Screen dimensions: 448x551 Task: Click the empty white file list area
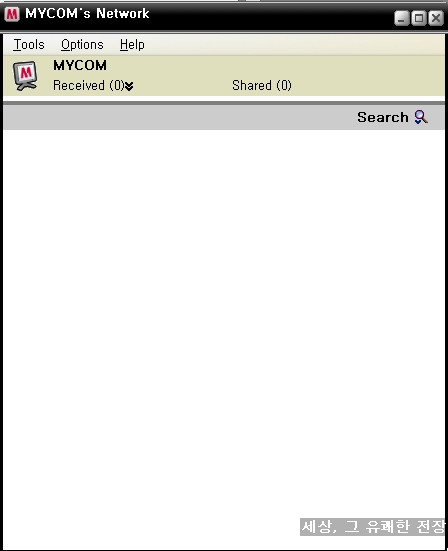pyautogui.click(x=224, y=316)
